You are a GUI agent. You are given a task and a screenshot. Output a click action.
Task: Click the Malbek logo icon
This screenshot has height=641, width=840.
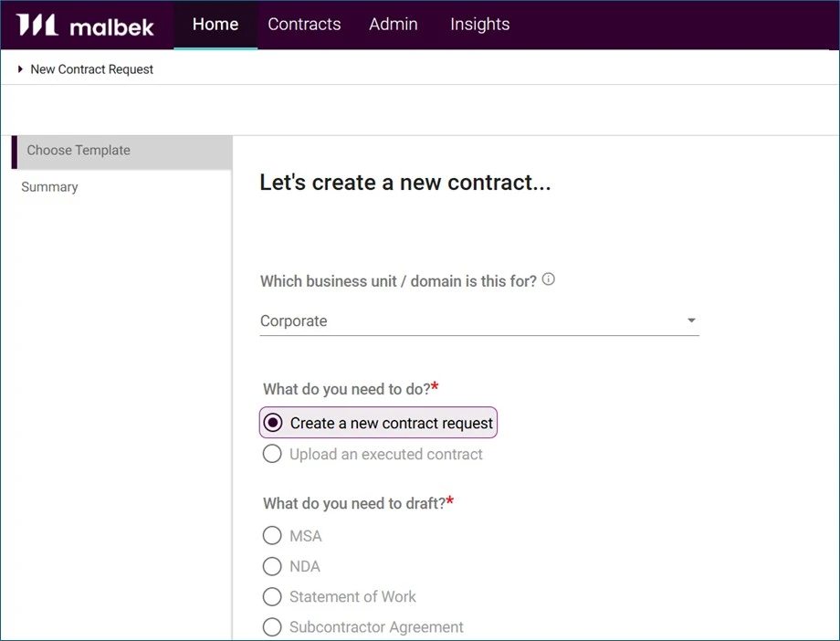[x=37, y=25]
